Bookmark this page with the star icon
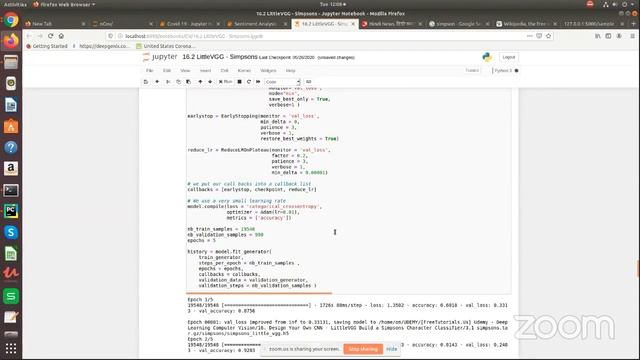The width and height of the screenshot is (640, 360). pos(549,36)
